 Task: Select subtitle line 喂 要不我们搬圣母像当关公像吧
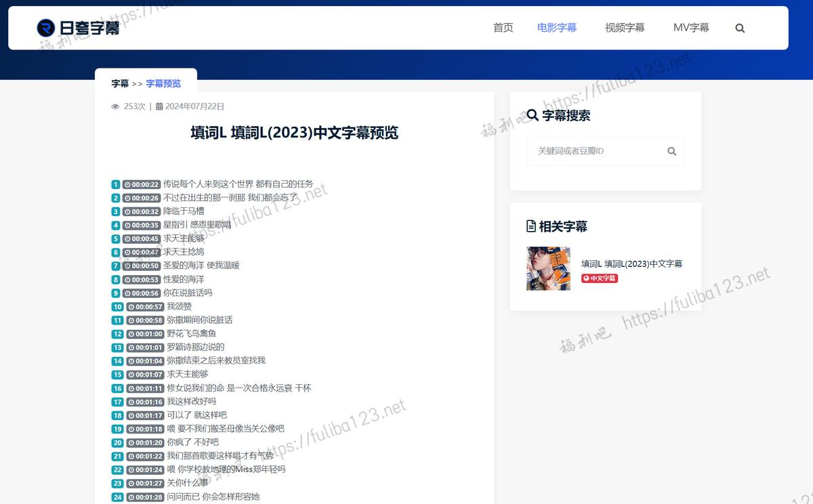[226, 428]
